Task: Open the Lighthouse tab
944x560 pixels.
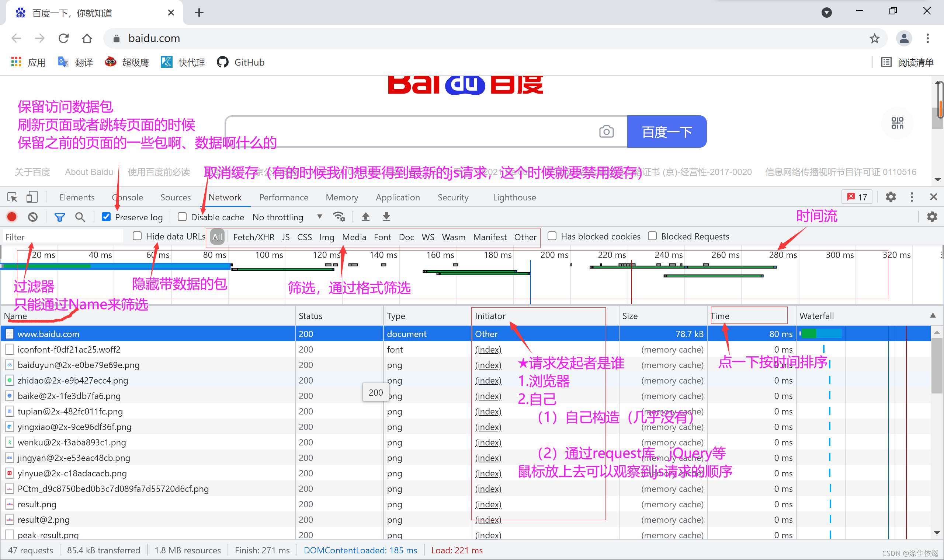Action: [x=514, y=197]
